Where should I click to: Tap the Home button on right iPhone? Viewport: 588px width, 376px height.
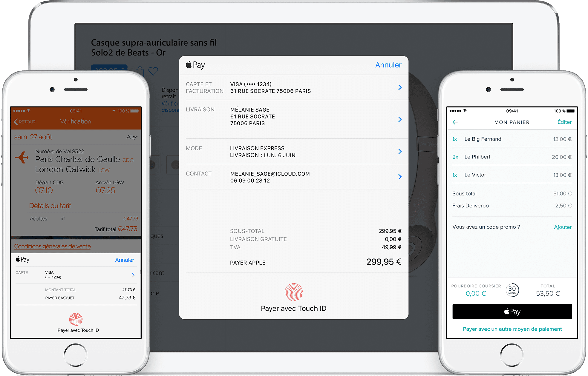(x=512, y=355)
